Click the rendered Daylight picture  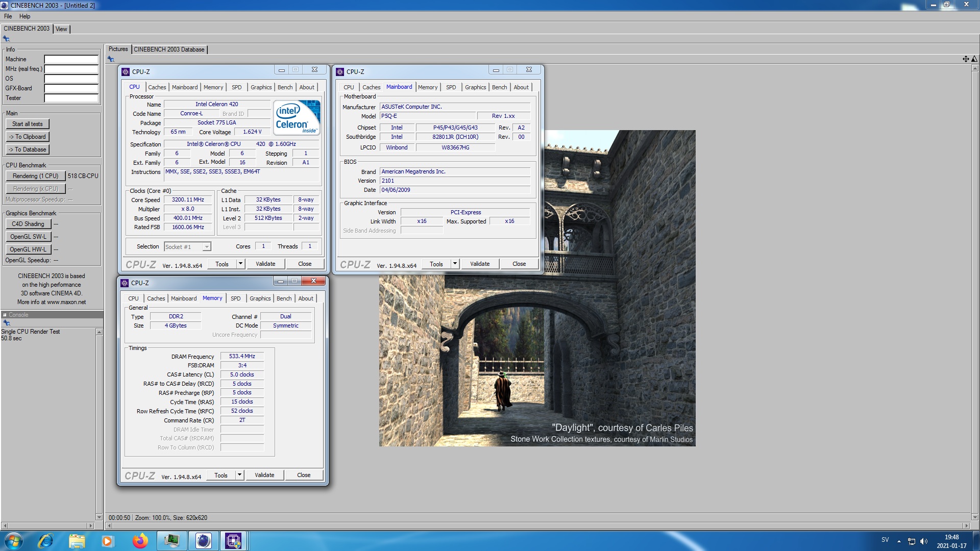[537, 288]
